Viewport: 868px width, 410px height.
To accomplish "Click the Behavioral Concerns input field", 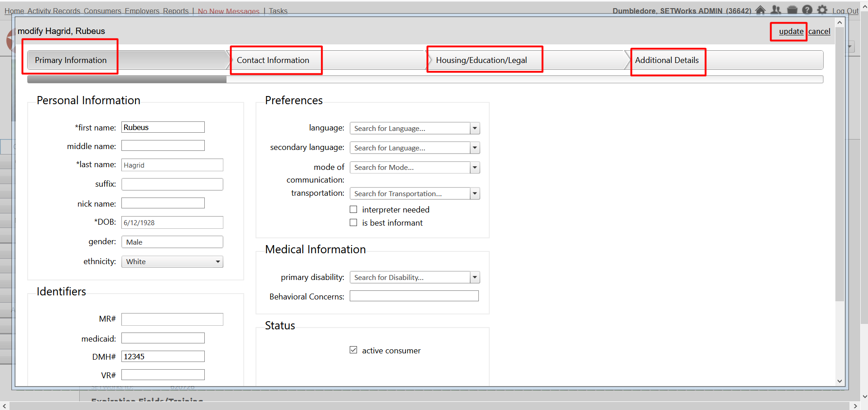I will coord(414,296).
